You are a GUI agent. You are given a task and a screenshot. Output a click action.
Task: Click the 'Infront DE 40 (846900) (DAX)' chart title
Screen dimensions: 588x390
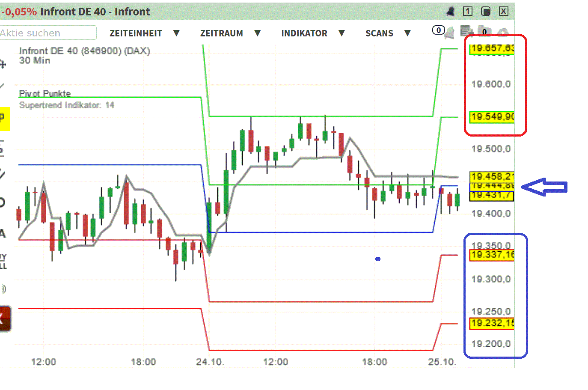point(85,51)
